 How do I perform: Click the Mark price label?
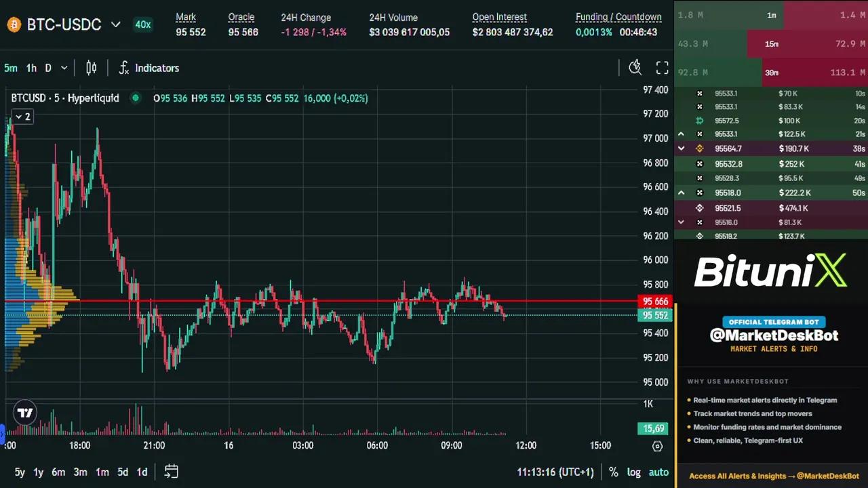point(186,17)
